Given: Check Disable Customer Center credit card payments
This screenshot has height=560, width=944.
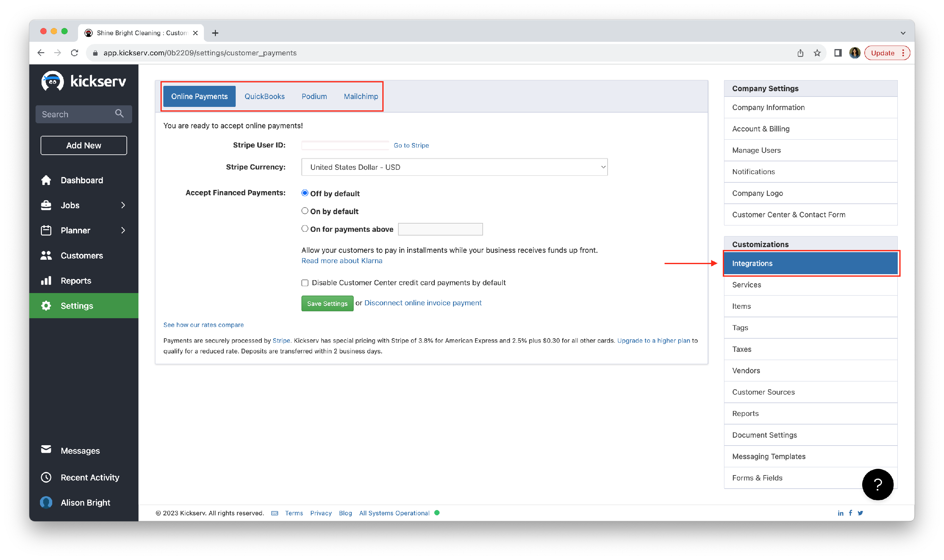Looking at the screenshot, I should click(x=305, y=283).
